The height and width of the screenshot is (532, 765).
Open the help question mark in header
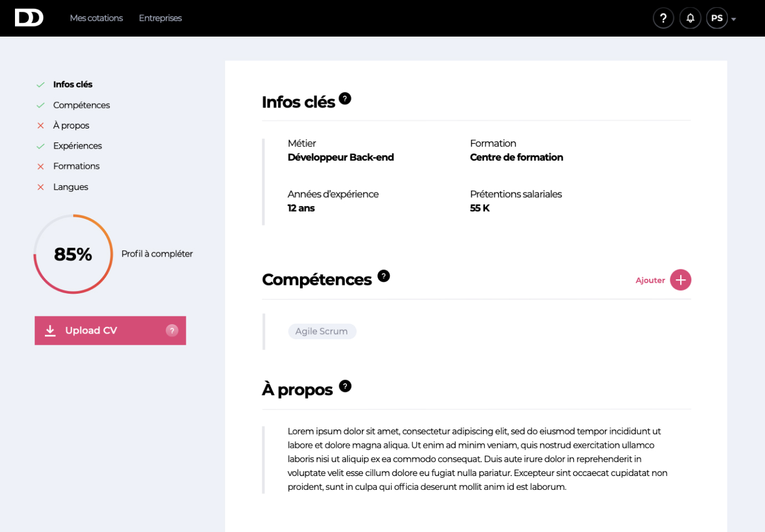[x=663, y=18]
